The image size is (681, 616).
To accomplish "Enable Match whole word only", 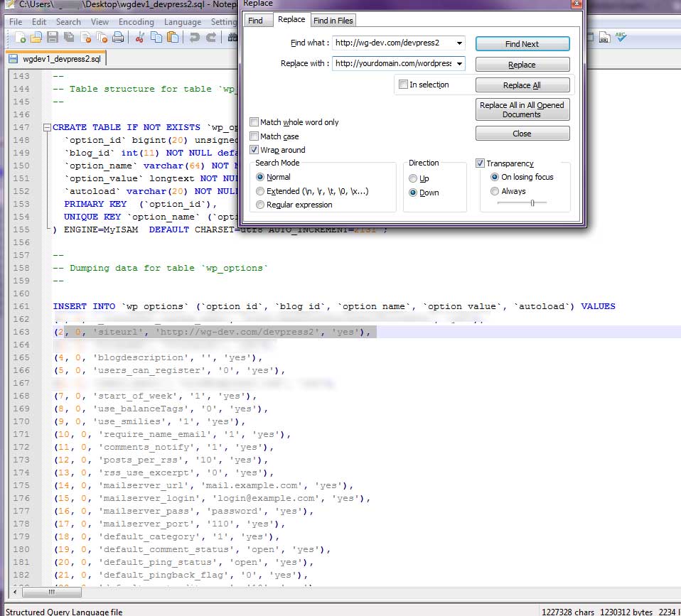I will pos(254,122).
